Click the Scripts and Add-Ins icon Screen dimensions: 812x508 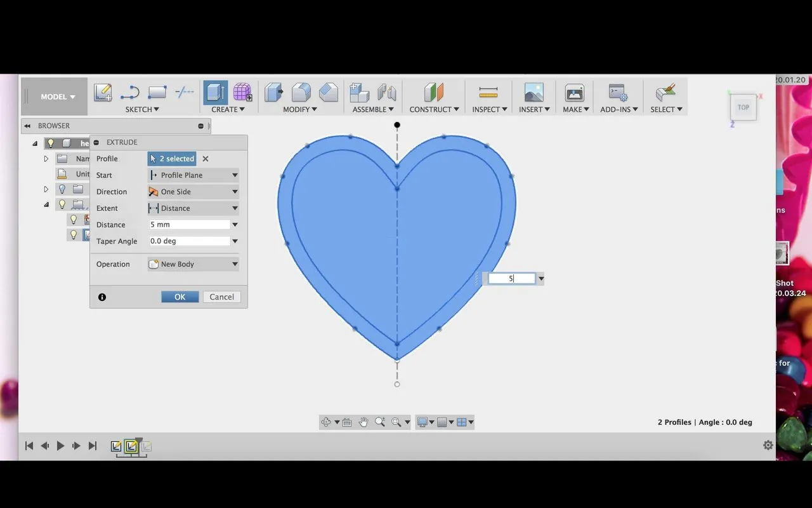(617, 93)
